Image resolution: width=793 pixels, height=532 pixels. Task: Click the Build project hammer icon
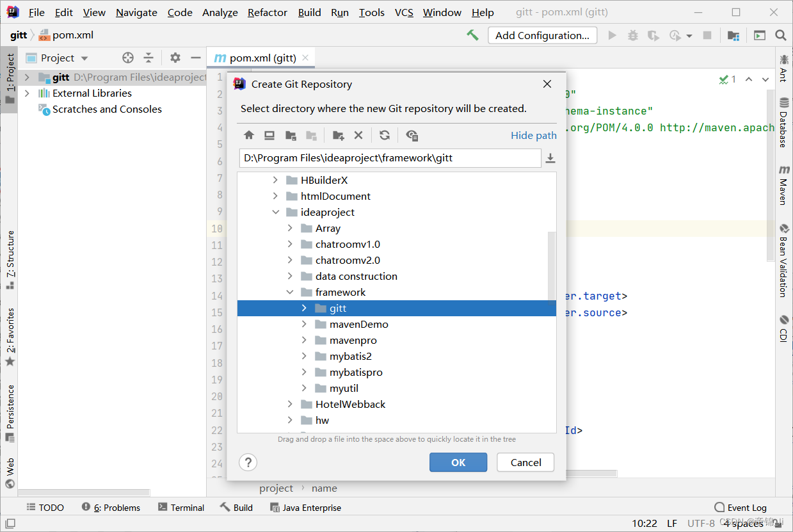tap(472, 35)
